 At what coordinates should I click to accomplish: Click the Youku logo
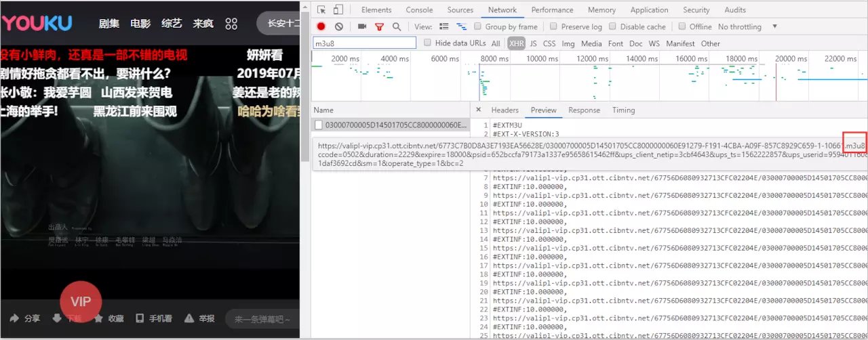tap(37, 24)
